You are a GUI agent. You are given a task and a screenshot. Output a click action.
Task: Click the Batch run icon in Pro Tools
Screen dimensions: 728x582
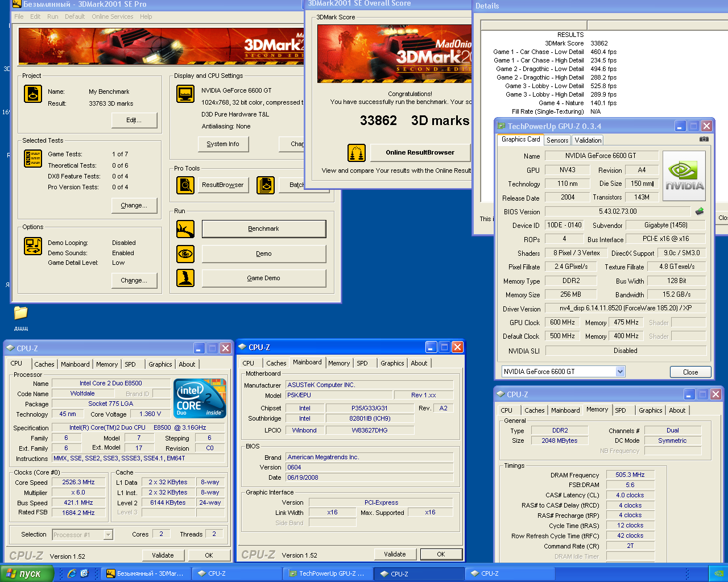[x=266, y=185]
